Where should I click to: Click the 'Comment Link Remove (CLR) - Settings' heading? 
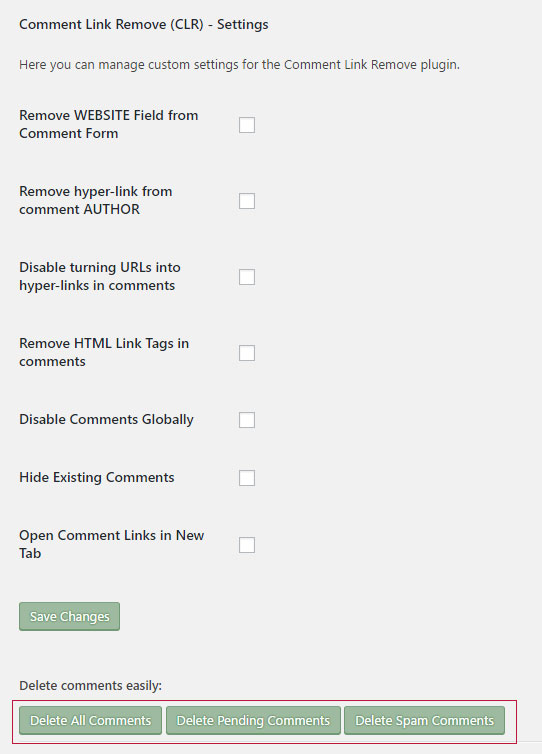tap(144, 25)
